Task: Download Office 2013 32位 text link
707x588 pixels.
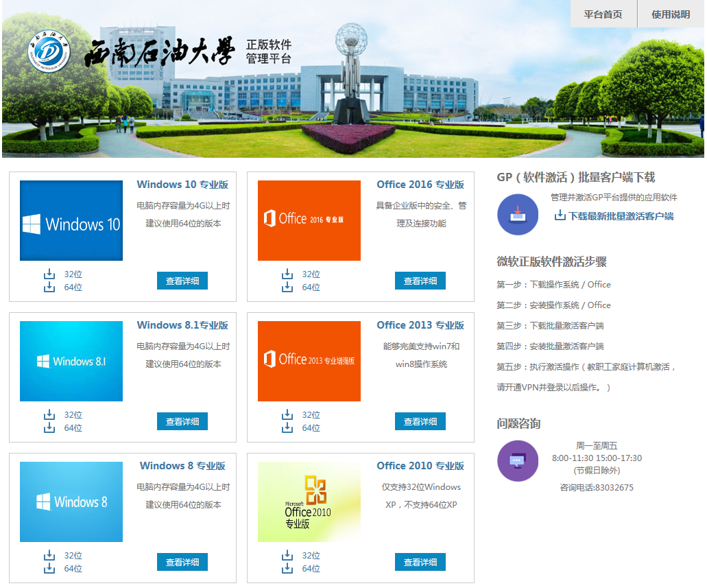Action: (x=311, y=415)
